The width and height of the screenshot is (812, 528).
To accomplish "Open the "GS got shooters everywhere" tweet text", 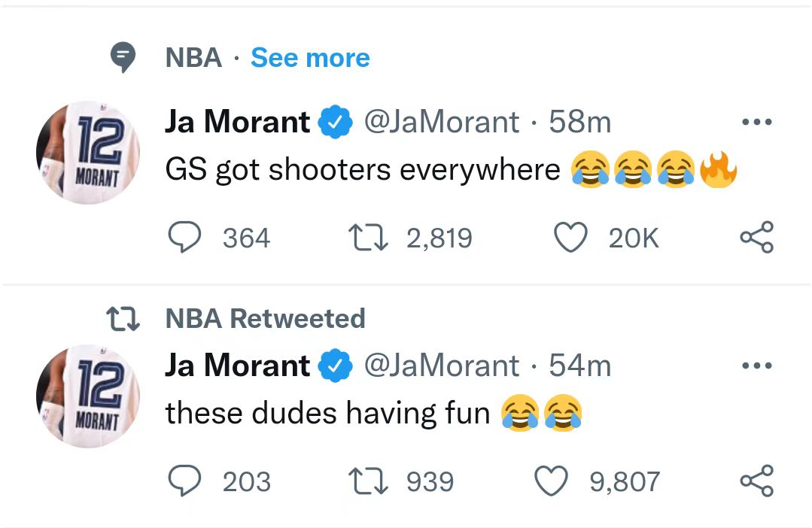I will click(x=363, y=170).
